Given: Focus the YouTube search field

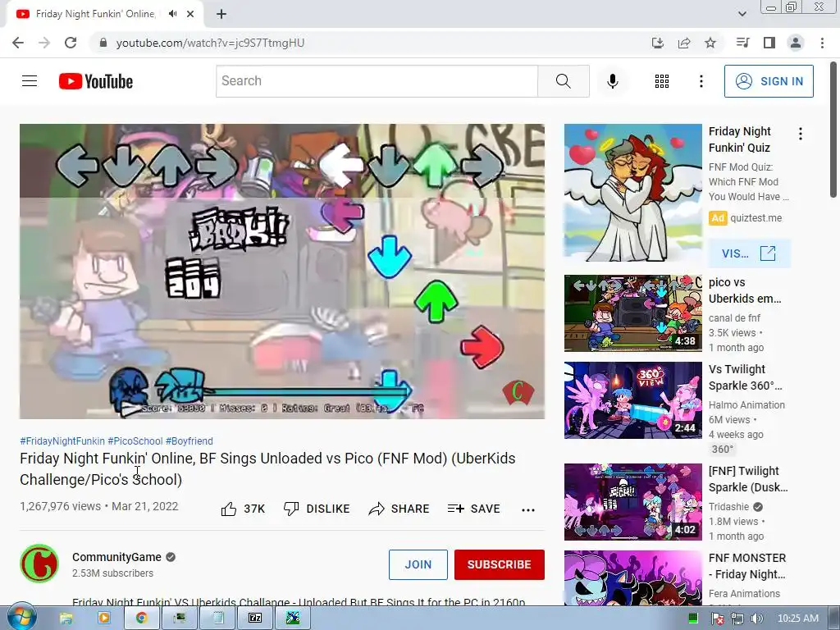Looking at the screenshot, I should point(377,81).
